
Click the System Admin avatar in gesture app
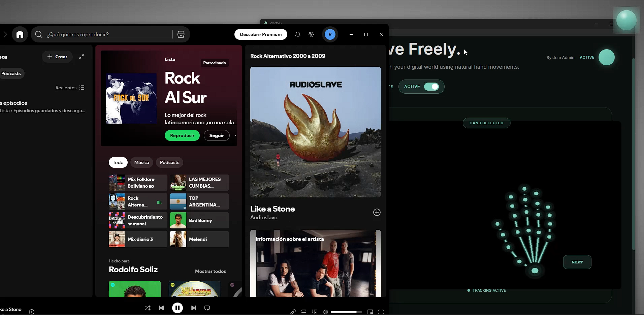[607, 57]
